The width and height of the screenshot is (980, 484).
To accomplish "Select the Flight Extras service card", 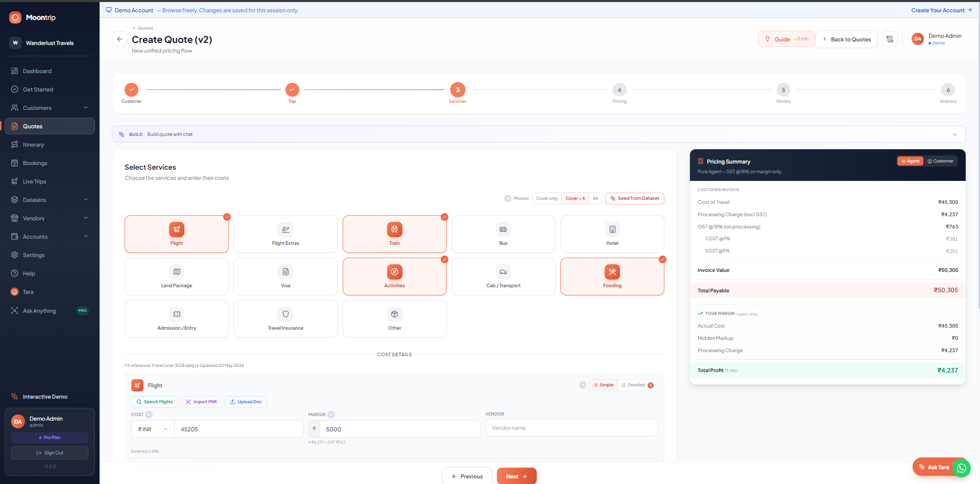I will 285,234.
